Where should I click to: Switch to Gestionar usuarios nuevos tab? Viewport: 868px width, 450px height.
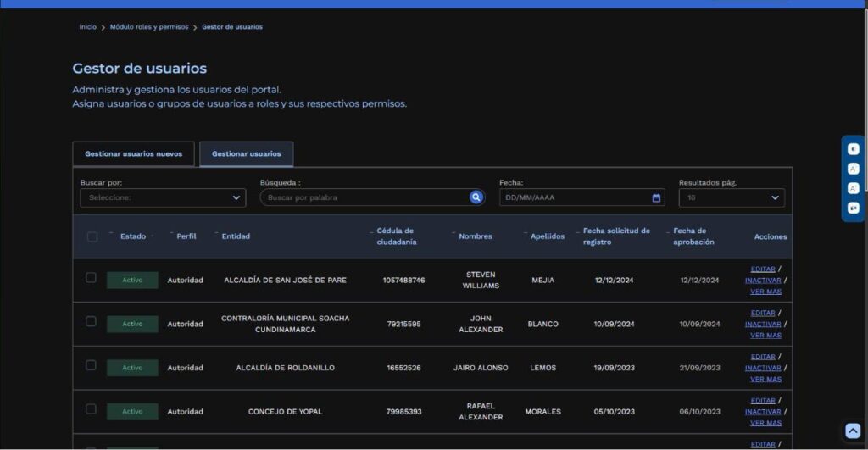tap(133, 154)
